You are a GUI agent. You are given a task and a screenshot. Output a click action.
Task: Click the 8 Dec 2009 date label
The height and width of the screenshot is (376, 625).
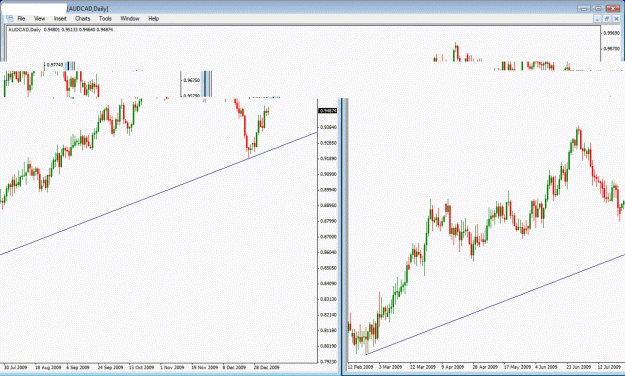(234, 367)
